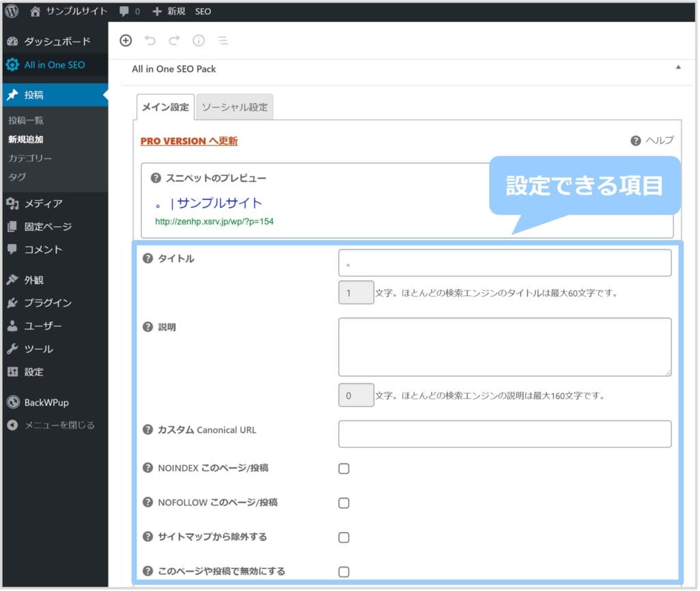Switch to メイン設定 tab
The height and width of the screenshot is (591, 700).
click(x=165, y=107)
